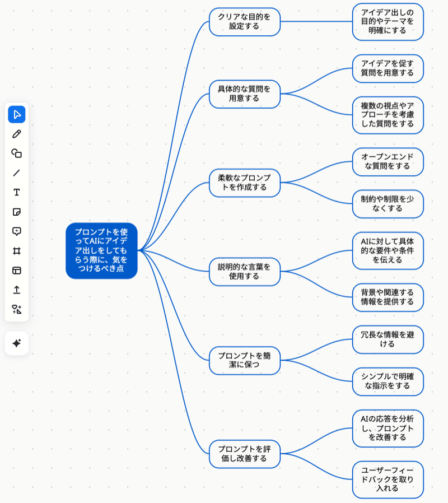Viewport: 448px width, 503px height.
Task: Select the comment tool
Action: pyautogui.click(x=17, y=231)
